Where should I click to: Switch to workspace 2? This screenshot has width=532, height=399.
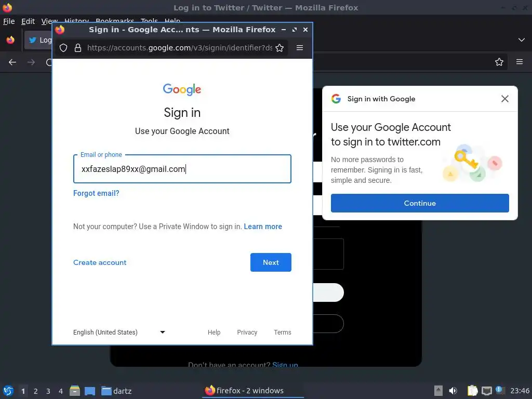(x=36, y=391)
